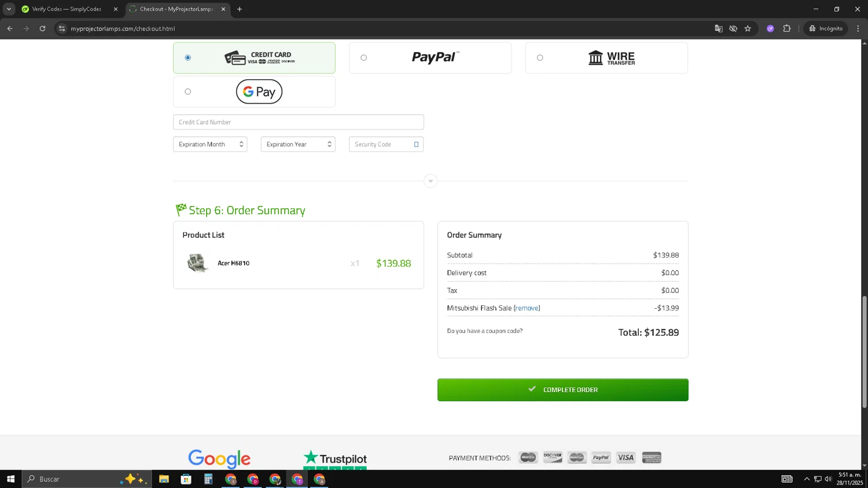Click the site information icon in address bar
Screen dimensions: 868x488
coord(62,28)
